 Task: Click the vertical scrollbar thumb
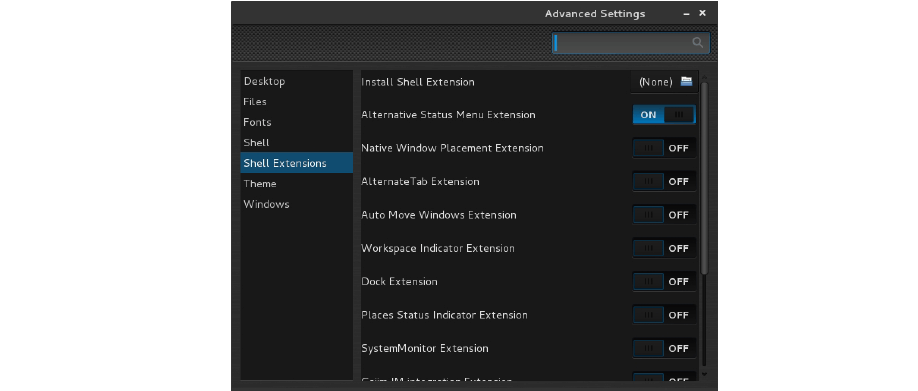(x=704, y=178)
